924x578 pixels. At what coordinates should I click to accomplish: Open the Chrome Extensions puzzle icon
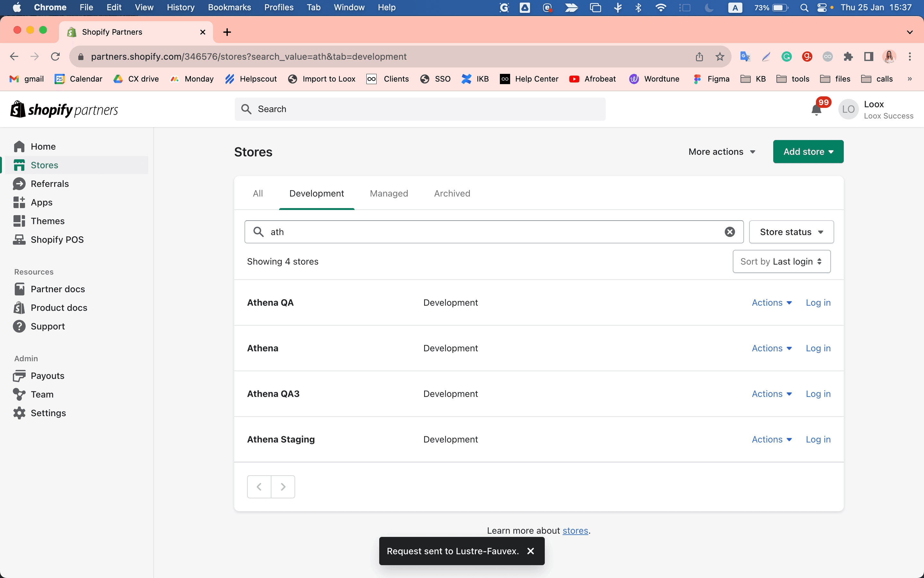(x=848, y=57)
